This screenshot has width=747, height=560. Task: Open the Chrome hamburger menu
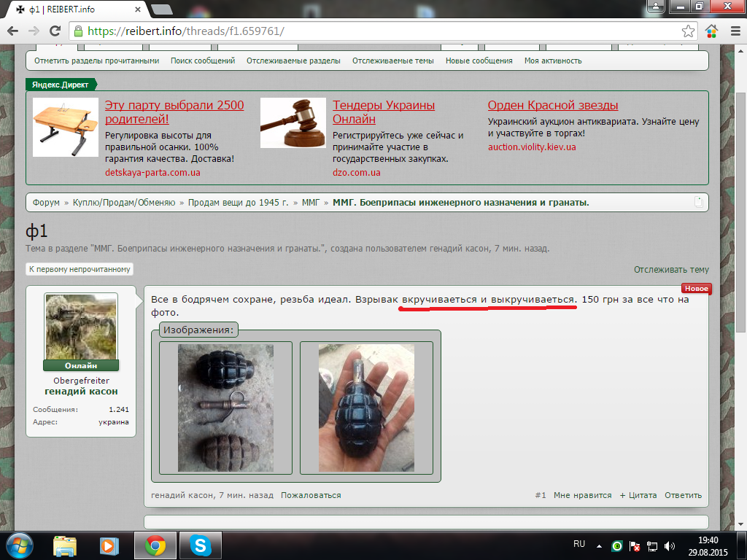click(735, 31)
